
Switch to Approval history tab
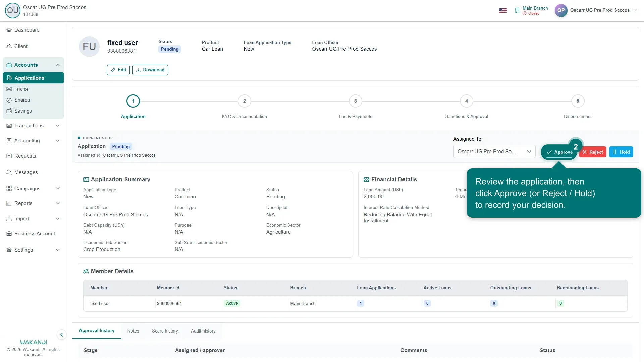[97, 331]
